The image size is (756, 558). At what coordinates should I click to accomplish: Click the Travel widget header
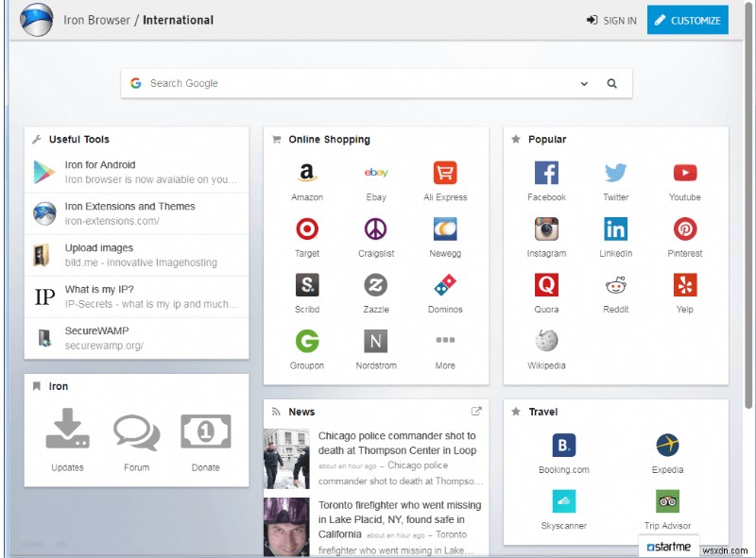542,412
